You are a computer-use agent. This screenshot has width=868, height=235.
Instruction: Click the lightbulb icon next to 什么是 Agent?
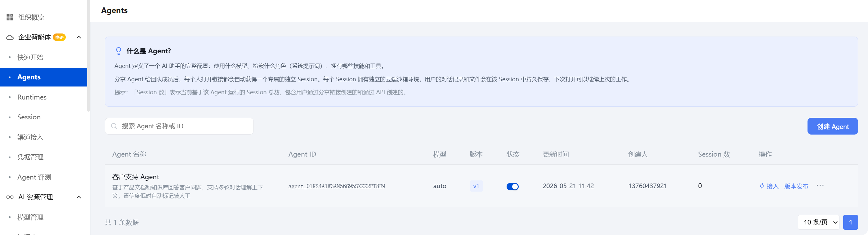(x=119, y=51)
